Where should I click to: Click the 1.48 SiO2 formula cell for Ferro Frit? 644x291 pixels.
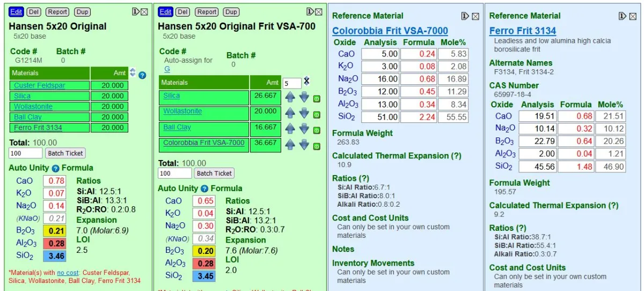(x=576, y=166)
